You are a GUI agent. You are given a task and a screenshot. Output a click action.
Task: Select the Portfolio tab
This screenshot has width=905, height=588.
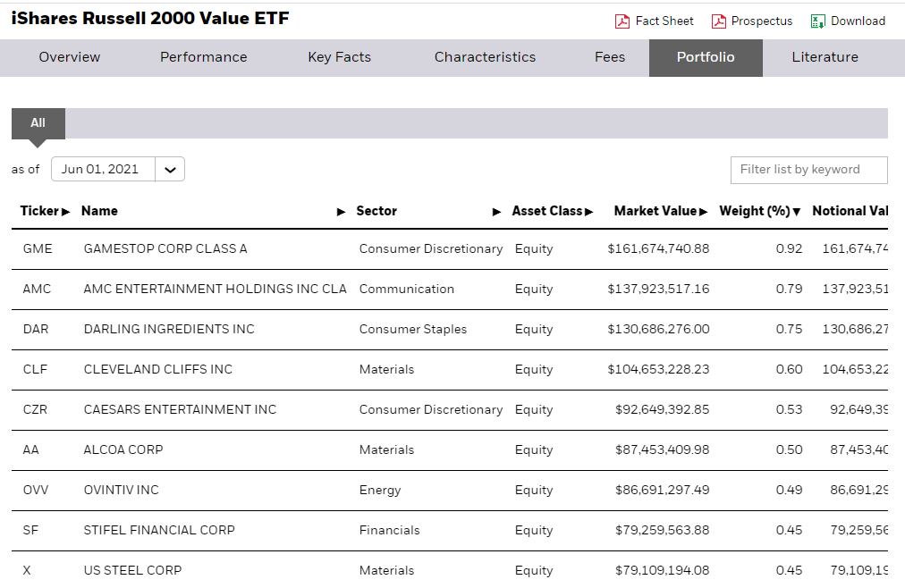[706, 58]
